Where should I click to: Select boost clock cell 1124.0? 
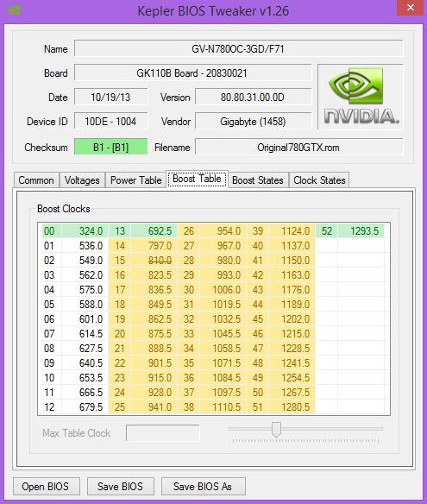(292, 230)
